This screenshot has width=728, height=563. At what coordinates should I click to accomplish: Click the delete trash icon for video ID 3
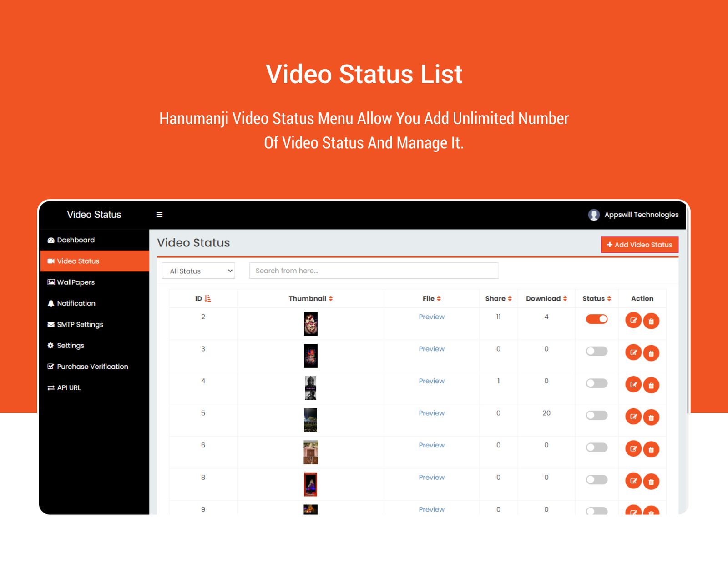pos(651,353)
